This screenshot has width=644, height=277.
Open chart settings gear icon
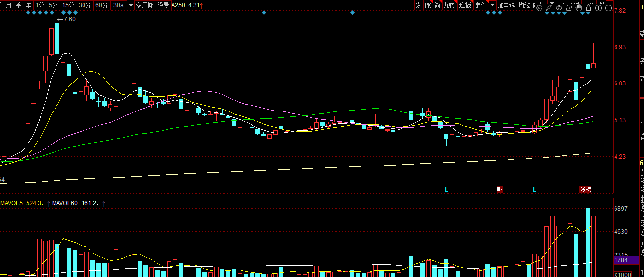[539, 8]
